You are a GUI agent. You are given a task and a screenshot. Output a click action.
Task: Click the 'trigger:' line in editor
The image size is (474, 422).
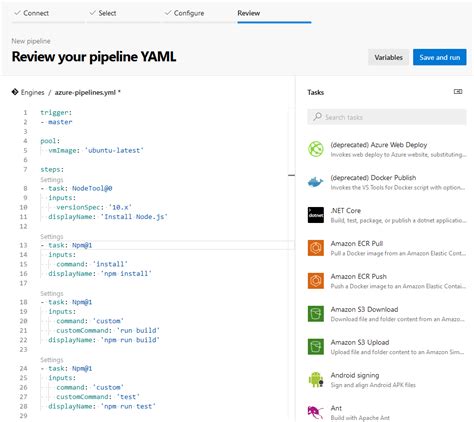[x=56, y=112]
